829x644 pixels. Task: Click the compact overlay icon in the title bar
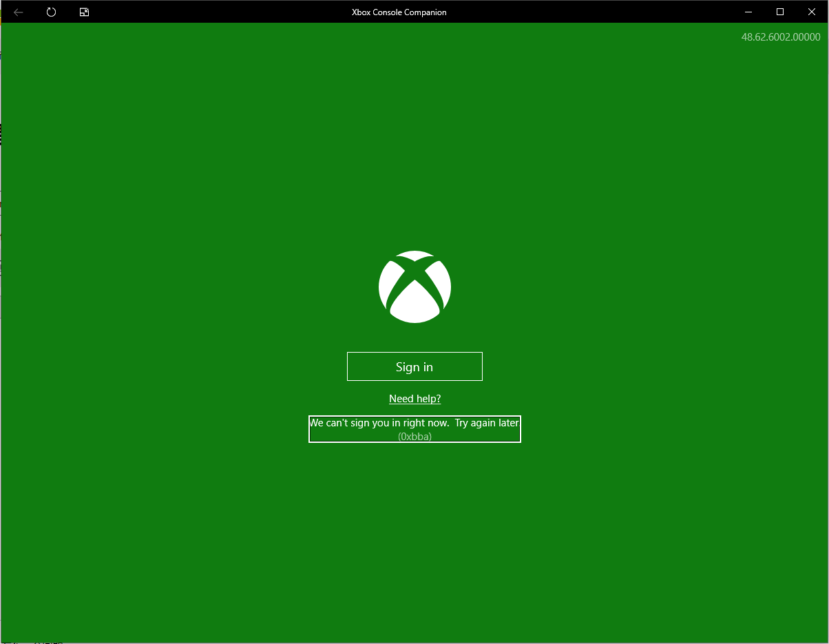coord(85,12)
